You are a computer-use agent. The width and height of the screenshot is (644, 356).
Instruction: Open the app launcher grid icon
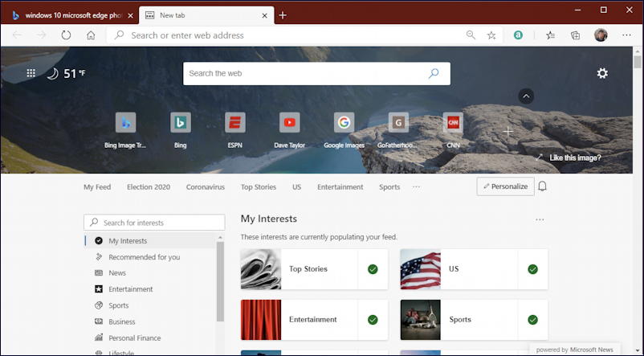(31, 73)
